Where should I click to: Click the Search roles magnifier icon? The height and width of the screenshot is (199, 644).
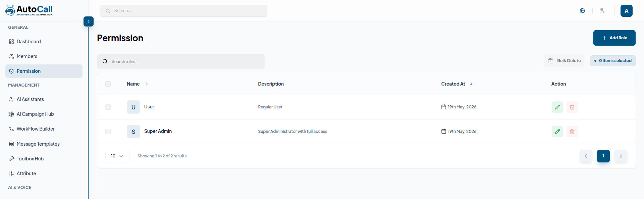pyautogui.click(x=105, y=61)
